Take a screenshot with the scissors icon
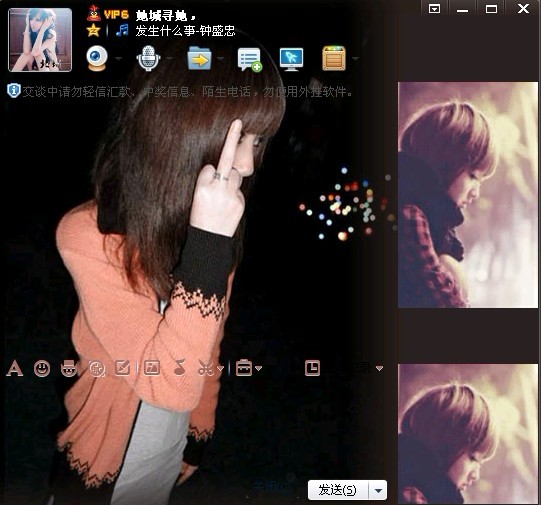Screen dimensions: 541x505 point(206,368)
